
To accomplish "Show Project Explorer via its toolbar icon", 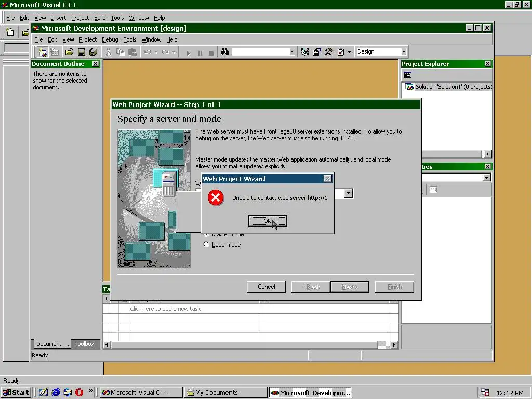I will click(304, 52).
